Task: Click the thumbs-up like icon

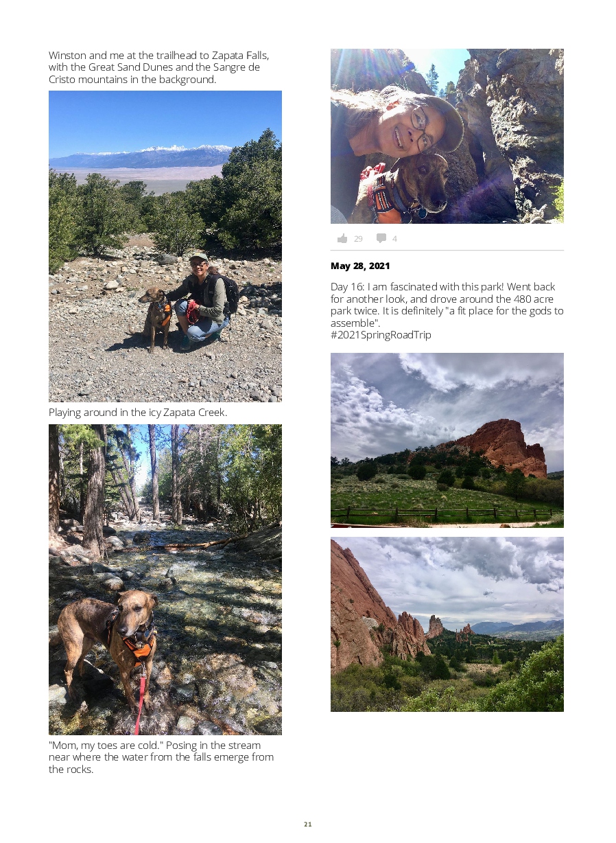Action: [x=342, y=238]
